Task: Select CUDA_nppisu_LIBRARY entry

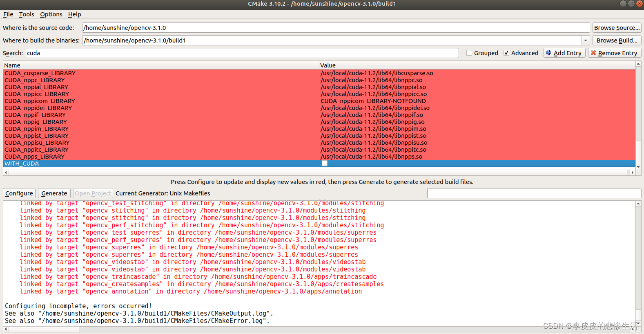Action: pos(37,143)
